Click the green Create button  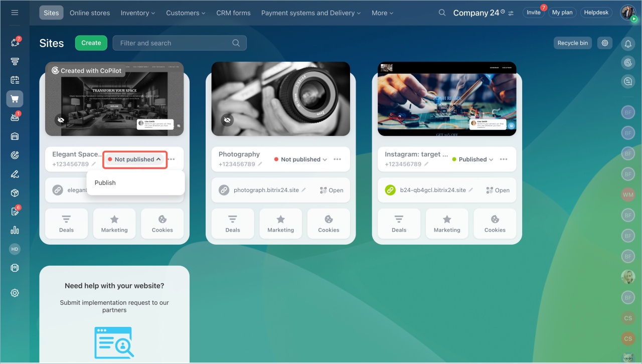(91, 43)
